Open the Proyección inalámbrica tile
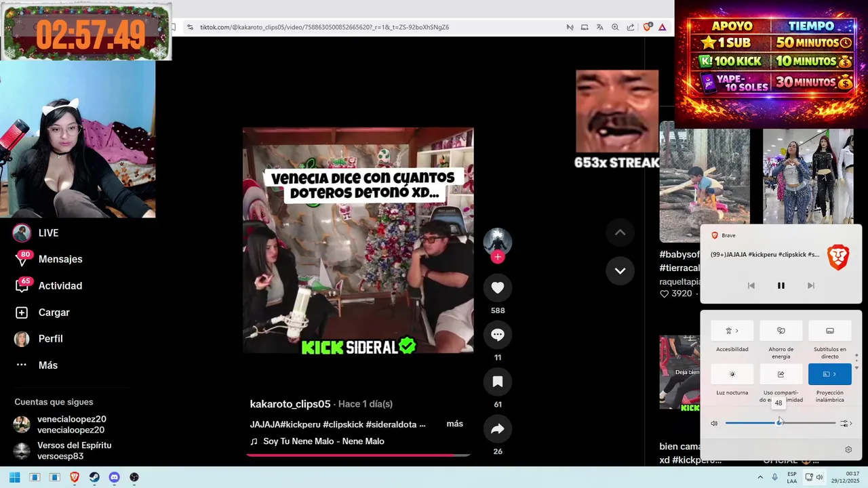 829,374
